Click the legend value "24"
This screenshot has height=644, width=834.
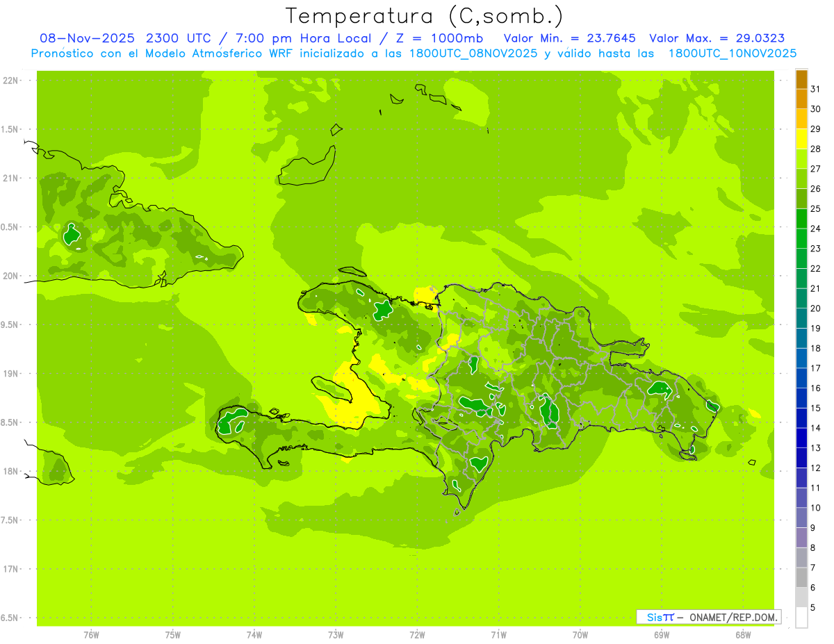[x=816, y=229]
